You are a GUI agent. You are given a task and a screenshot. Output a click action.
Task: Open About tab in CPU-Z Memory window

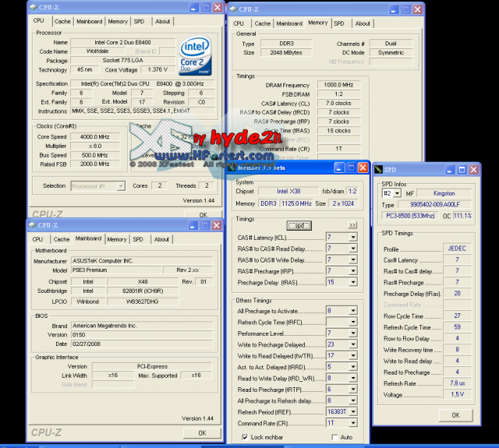click(363, 23)
